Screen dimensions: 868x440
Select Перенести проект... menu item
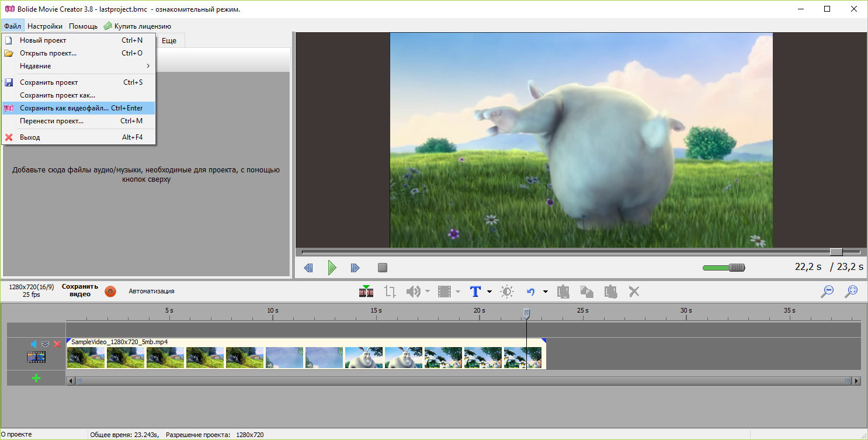(78, 121)
